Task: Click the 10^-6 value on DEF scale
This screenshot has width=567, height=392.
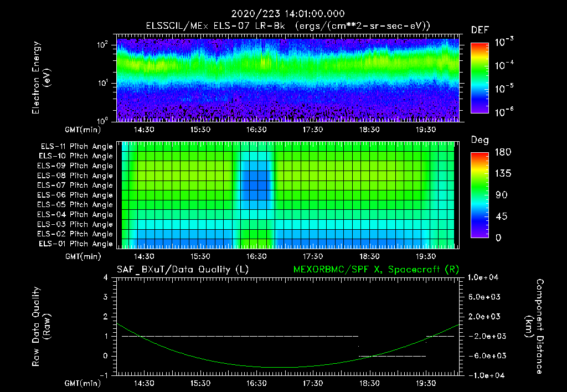Action: tap(504, 112)
